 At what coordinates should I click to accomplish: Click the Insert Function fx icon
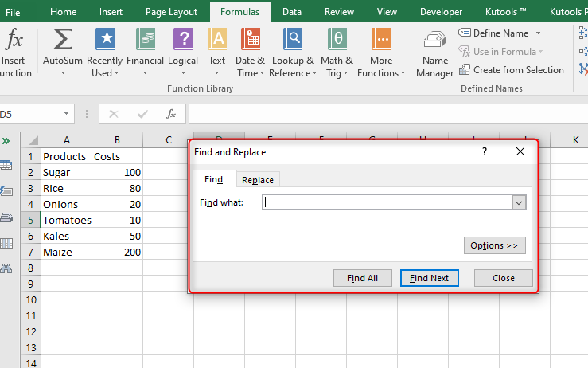coord(14,39)
